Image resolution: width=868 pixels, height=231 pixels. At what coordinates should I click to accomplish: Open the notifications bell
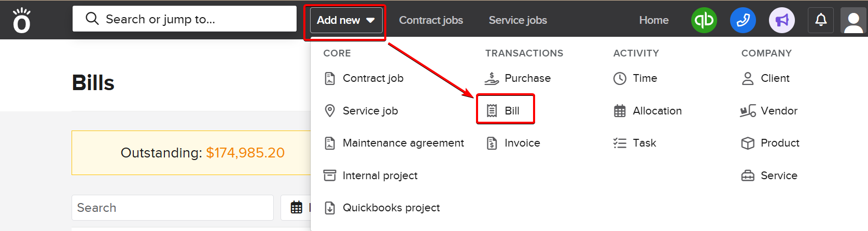[821, 20]
